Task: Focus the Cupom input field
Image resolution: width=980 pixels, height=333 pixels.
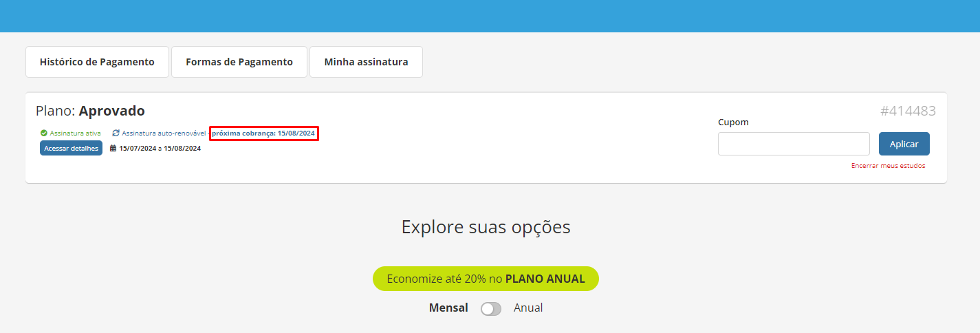Action: [x=794, y=144]
